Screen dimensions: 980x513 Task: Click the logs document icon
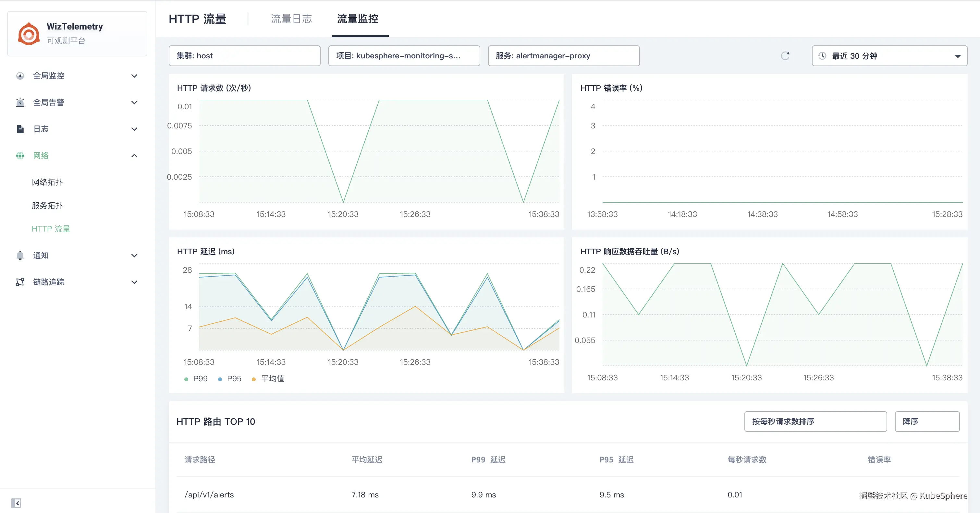20,129
